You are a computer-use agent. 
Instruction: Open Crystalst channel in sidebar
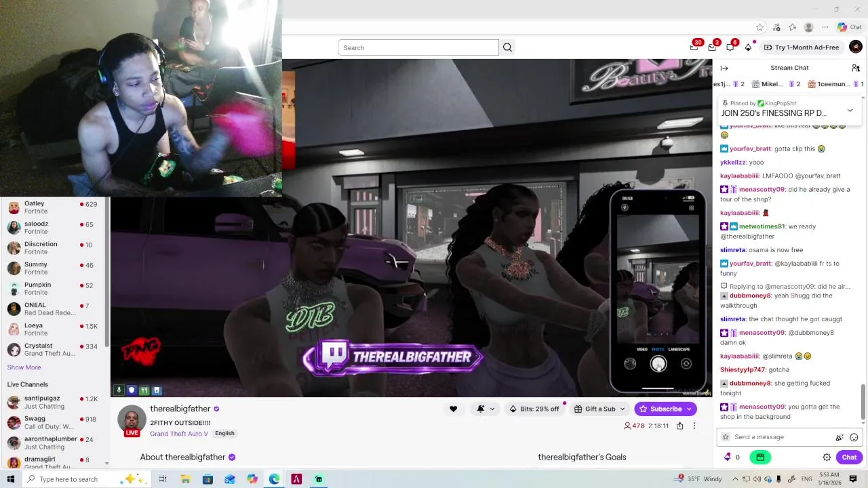pos(54,350)
